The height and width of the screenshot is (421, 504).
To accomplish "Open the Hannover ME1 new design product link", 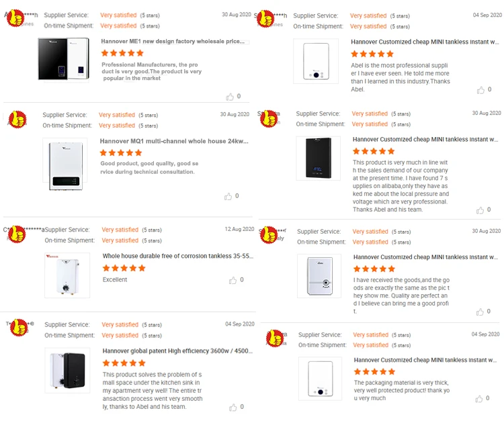I will coord(173,42).
